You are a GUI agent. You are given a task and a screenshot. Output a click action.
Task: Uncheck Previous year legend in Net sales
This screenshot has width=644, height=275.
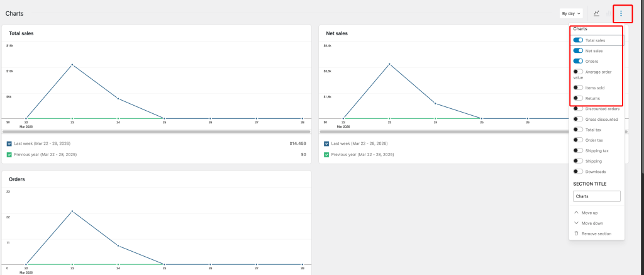(x=326, y=154)
